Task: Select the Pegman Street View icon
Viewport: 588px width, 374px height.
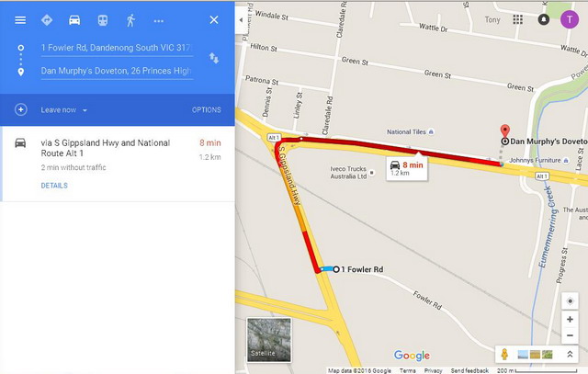Action: [504, 354]
